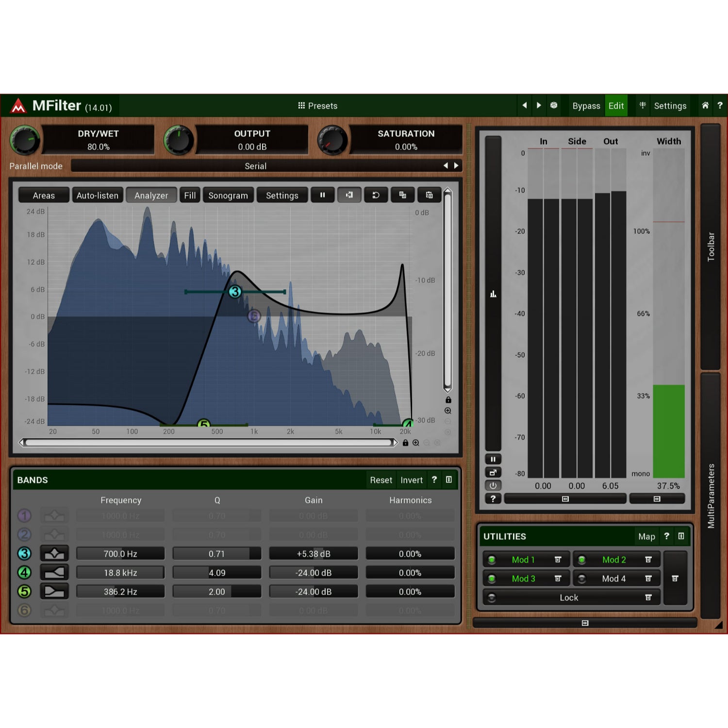The height and width of the screenshot is (728, 728).
Task: Click horizontal zoom-in magnifier below graph
Action: coord(416,443)
